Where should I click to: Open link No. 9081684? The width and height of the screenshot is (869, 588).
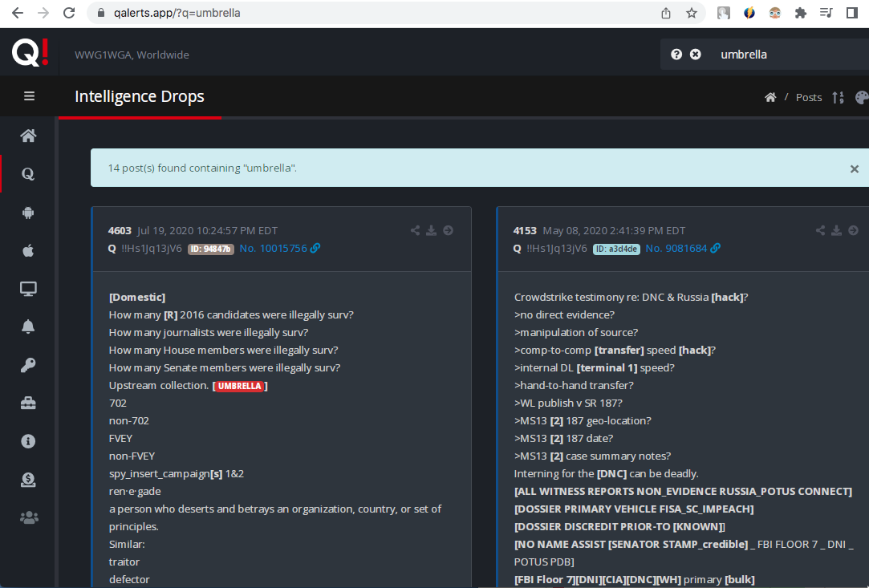683,249
